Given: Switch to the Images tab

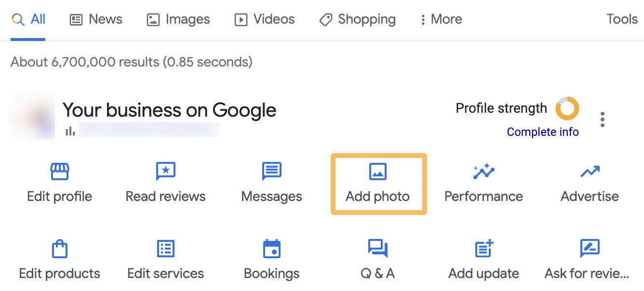Looking at the screenshot, I should click(x=178, y=19).
